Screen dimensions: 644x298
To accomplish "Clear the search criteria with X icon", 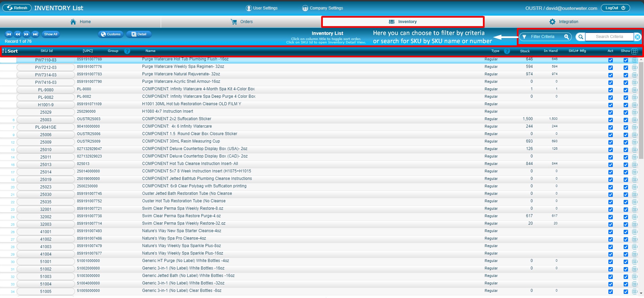I will 638,37.
